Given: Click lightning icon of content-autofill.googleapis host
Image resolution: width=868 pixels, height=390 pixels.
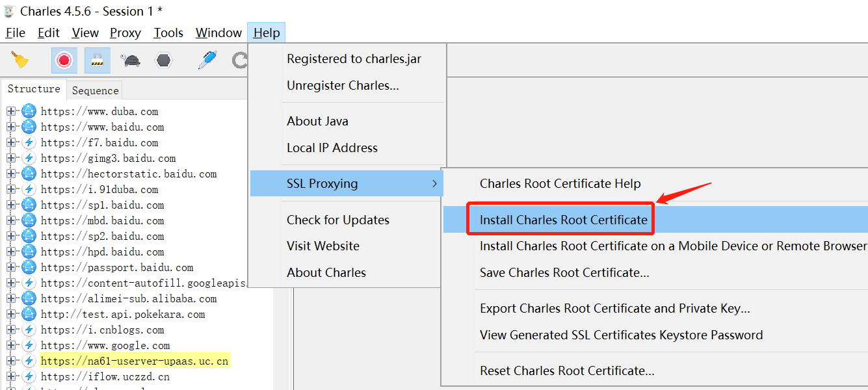Looking at the screenshot, I should click(29, 283).
